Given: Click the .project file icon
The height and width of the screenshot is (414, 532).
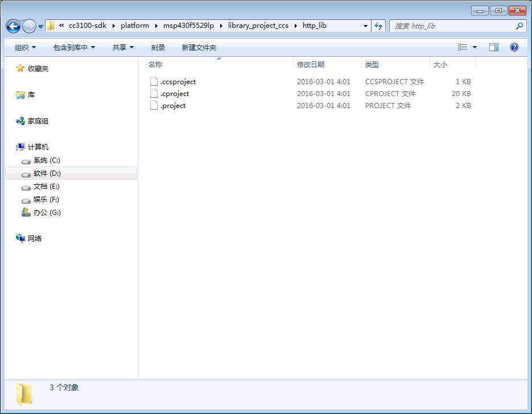Looking at the screenshot, I should (x=154, y=105).
